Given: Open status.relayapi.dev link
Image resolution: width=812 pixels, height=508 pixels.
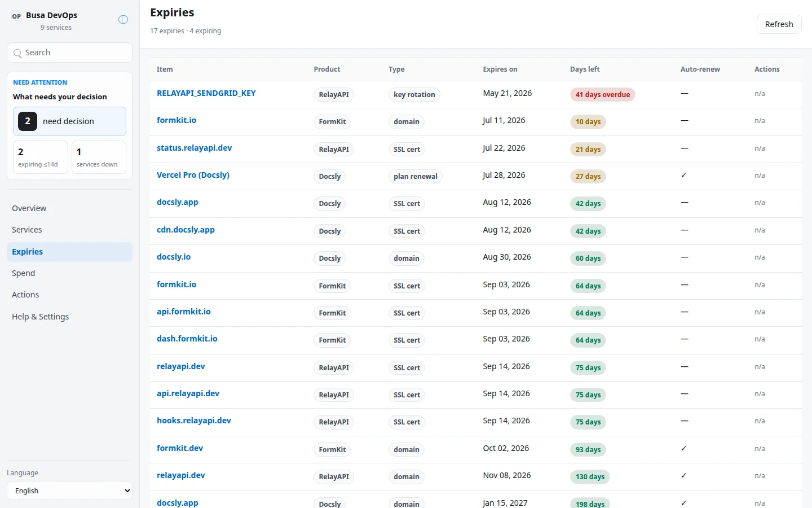Looking at the screenshot, I should tap(195, 148).
